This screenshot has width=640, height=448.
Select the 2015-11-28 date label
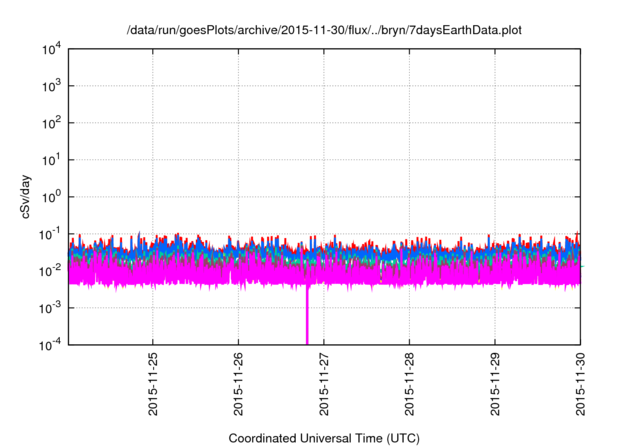pos(409,384)
